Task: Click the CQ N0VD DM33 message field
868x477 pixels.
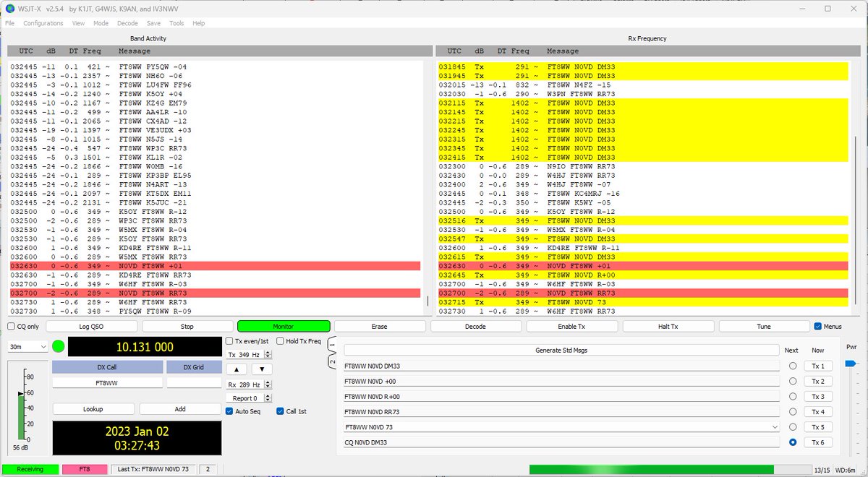Action: (x=562, y=442)
